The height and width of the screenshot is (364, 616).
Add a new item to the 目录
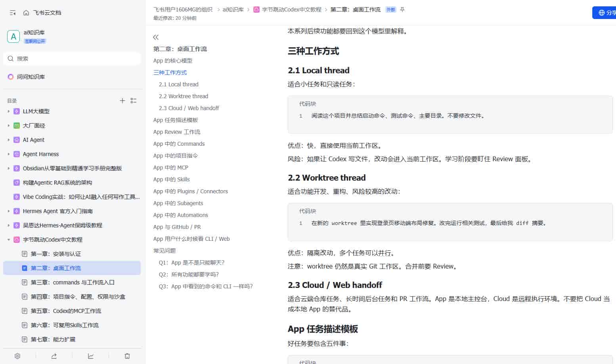point(122,101)
